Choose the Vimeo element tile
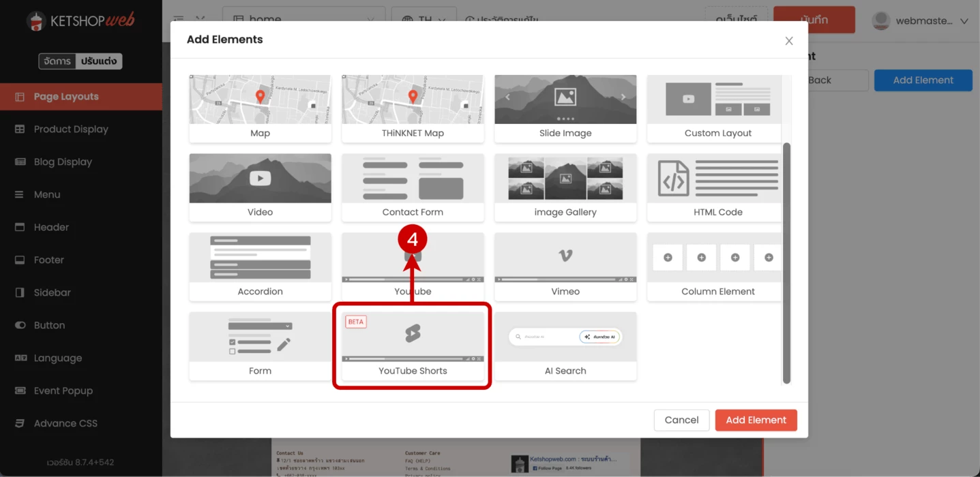 (565, 266)
